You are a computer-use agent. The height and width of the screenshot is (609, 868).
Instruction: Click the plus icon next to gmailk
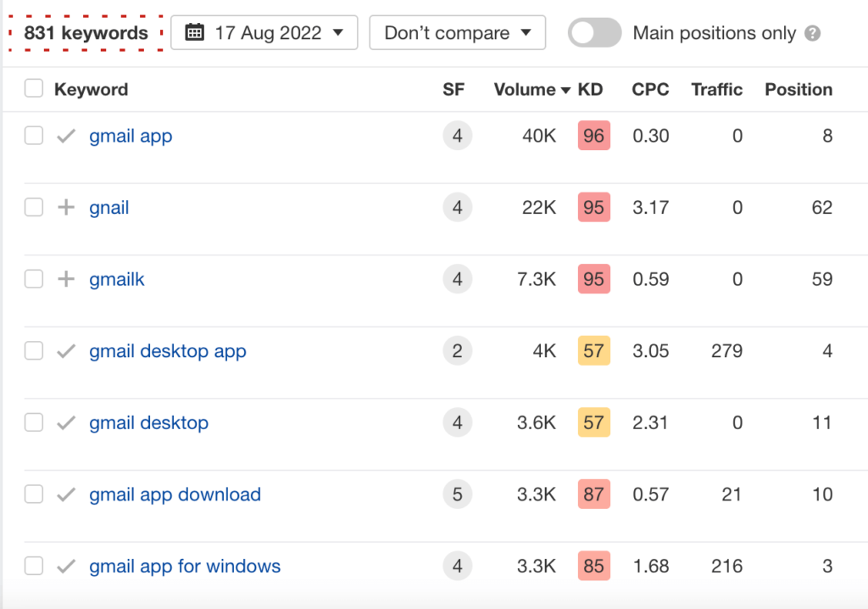click(66, 279)
